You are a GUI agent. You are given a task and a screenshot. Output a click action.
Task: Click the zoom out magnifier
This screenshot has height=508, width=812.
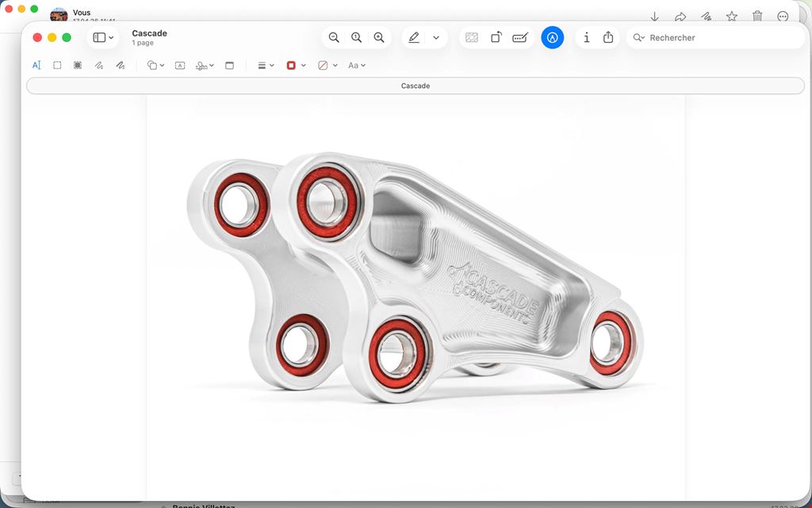click(x=334, y=37)
